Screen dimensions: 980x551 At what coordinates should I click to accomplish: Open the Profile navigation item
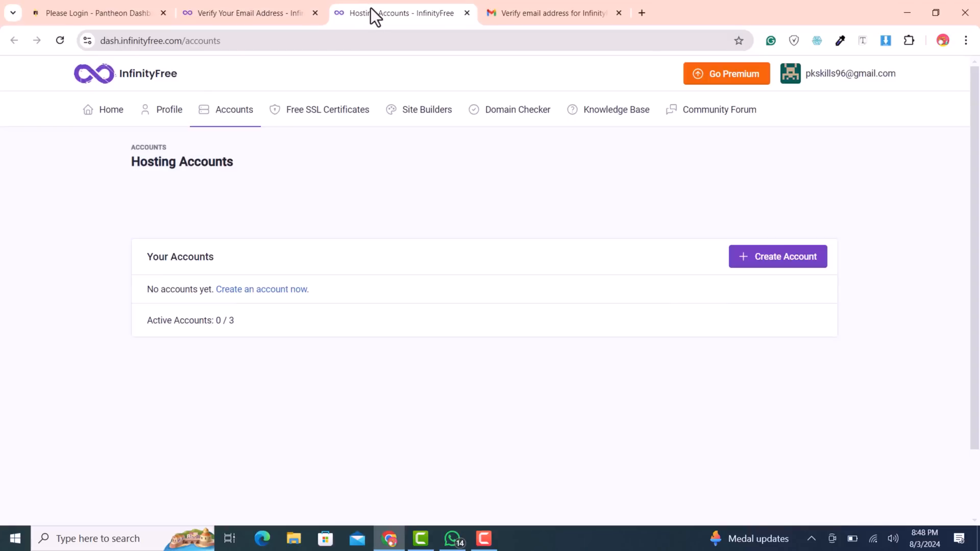click(161, 110)
